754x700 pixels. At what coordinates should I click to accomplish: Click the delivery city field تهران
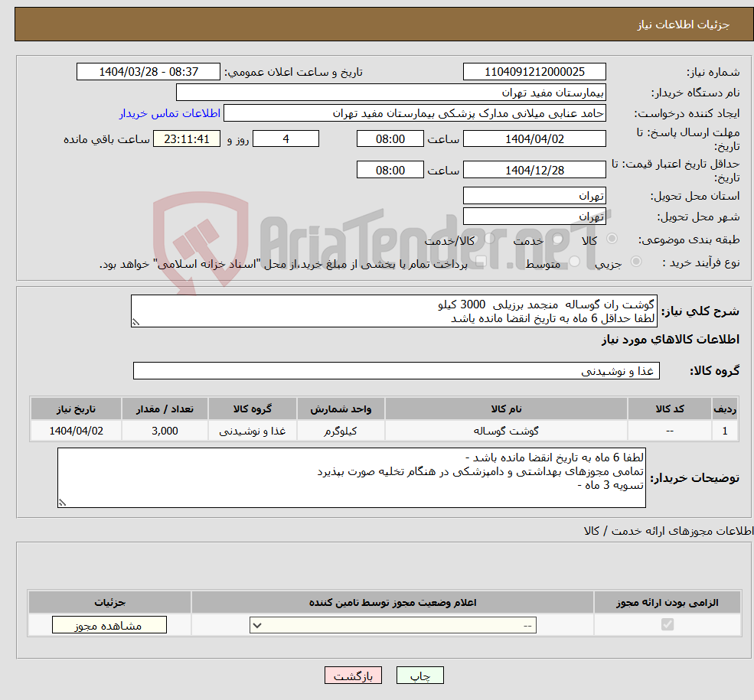534,217
